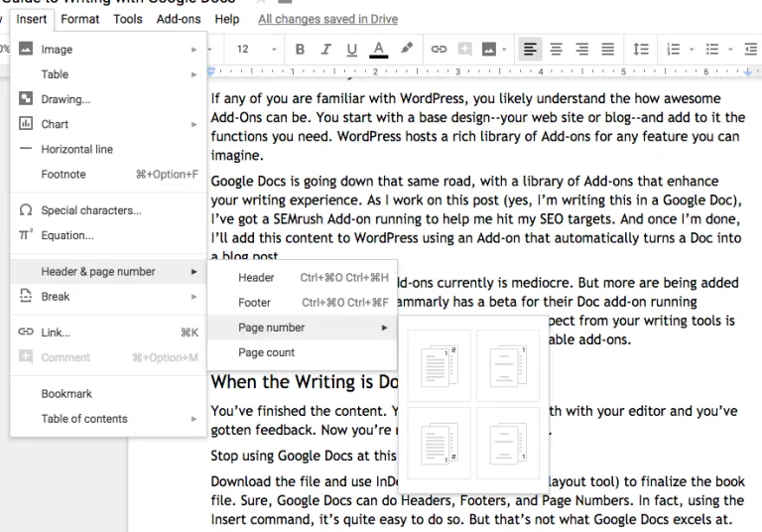Click the add comment toolbar icon
This screenshot has width=762, height=532.
tap(464, 49)
